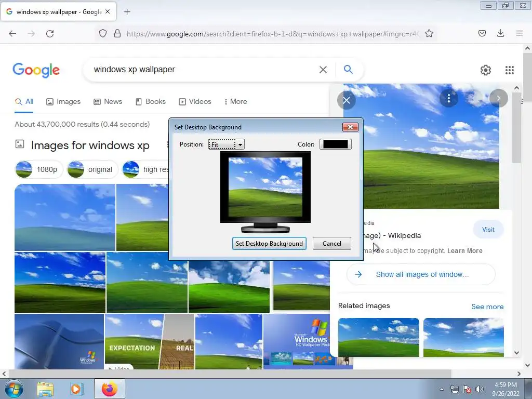The width and height of the screenshot is (532, 399).
Task: Confirm with the Set Desktop Background button
Action: coord(269,244)
